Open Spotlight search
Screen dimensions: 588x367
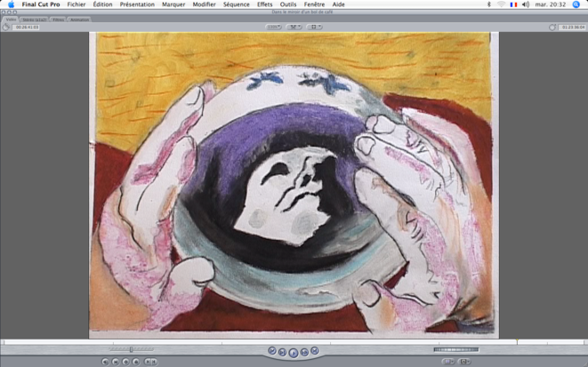(576, 4)
